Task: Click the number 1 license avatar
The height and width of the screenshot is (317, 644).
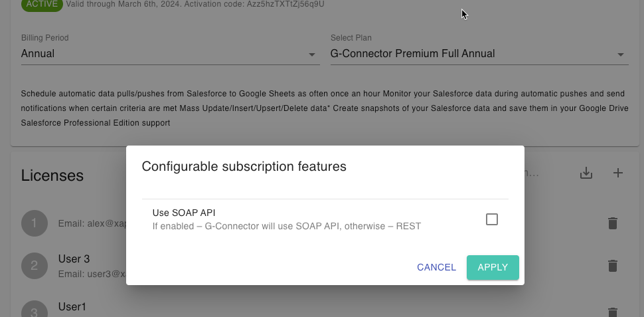Action: [34, 223]
